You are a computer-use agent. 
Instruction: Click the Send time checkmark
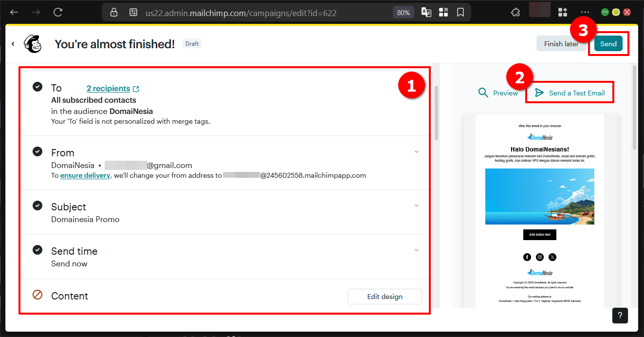tap(37, 249)
